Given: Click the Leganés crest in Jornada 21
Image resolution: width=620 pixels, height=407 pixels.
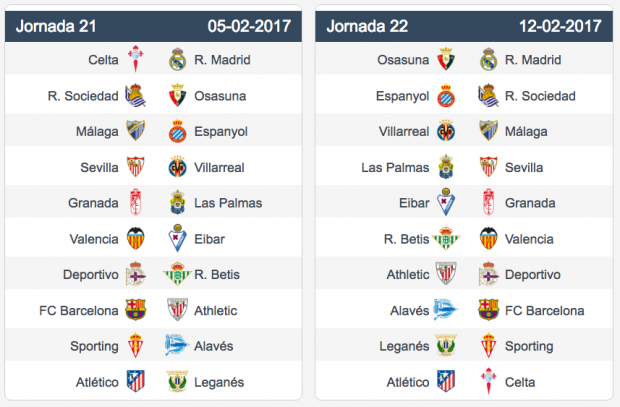Looking at the screenshot, I should (x=177, y=381).
